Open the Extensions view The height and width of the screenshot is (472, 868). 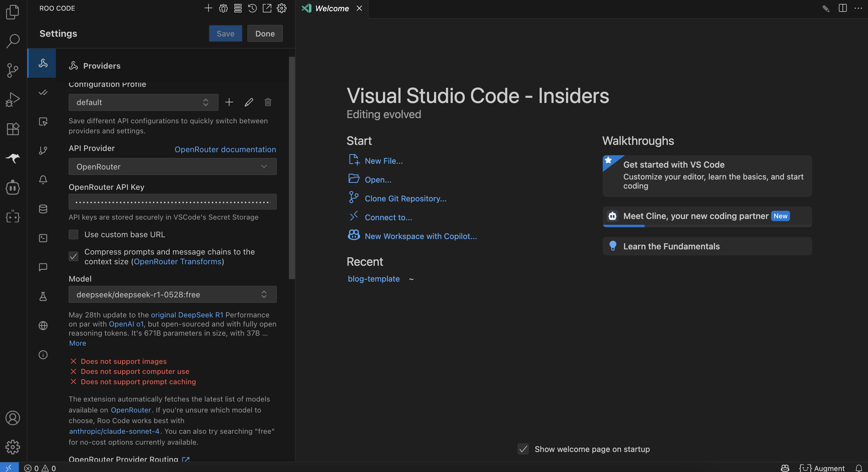13,129
